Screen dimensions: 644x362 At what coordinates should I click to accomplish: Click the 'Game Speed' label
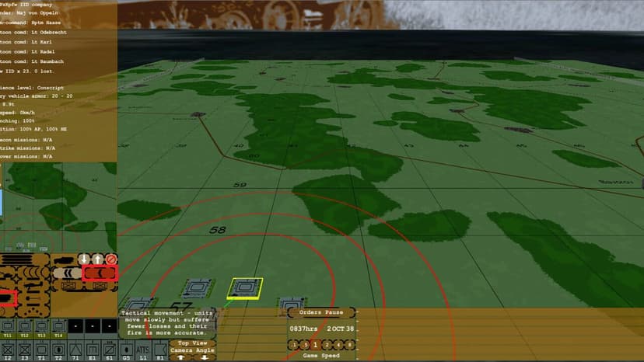pyautogui.click(x=321, y=356)
